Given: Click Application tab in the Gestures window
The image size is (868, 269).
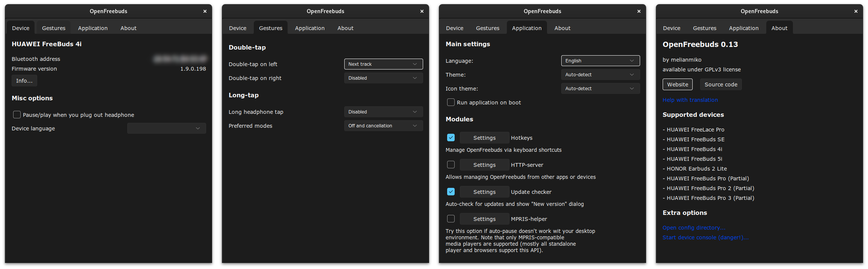Looking at the screenshot, I should 310,28.
